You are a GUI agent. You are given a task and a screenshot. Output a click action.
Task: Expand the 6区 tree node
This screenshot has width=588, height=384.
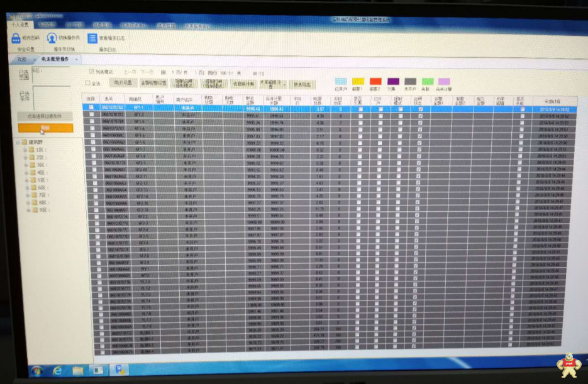25,187
